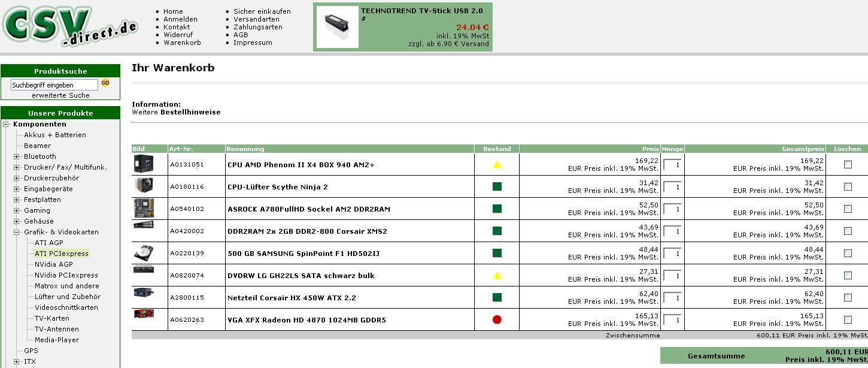Expand the Festplatten category

pos(17,200)
